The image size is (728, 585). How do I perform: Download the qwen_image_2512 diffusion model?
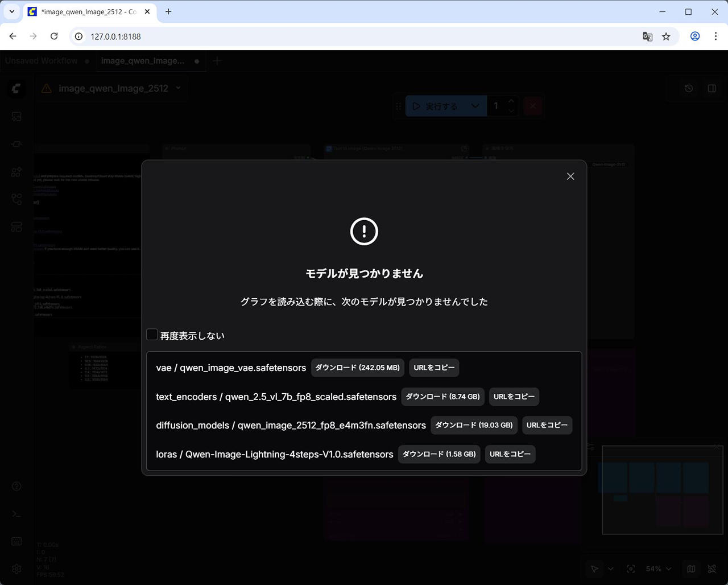click(x=473, y=425)
